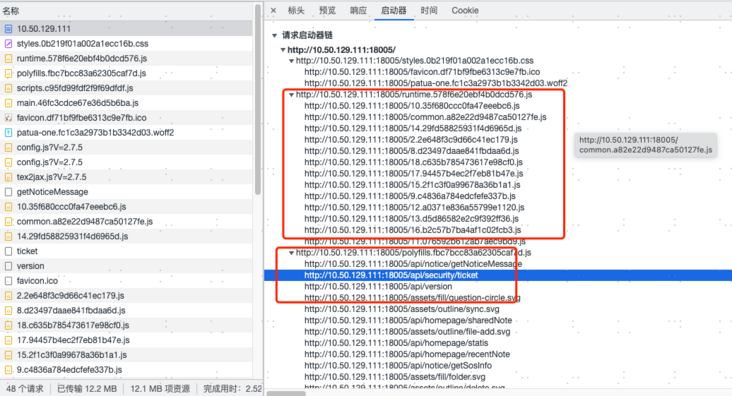Collapse the runtime.578f6e20ebf4b0dcd576.js initiator node
This screenshot has width=732, height=396.
click(x=291, y=95)
